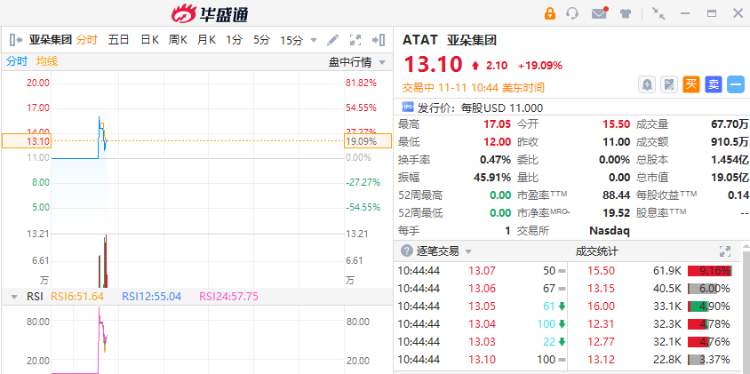Click the compress arrows mini-mode icon

[659, 13]
